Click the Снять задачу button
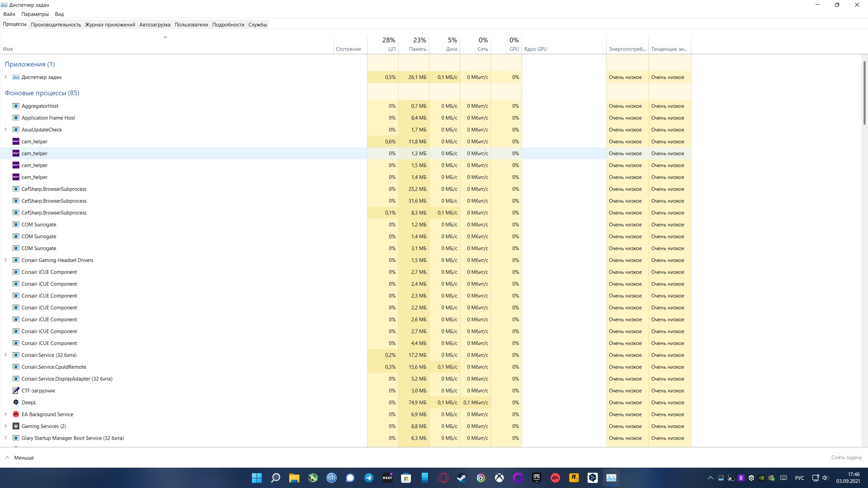The image size is (868, 488). [846, 457]
